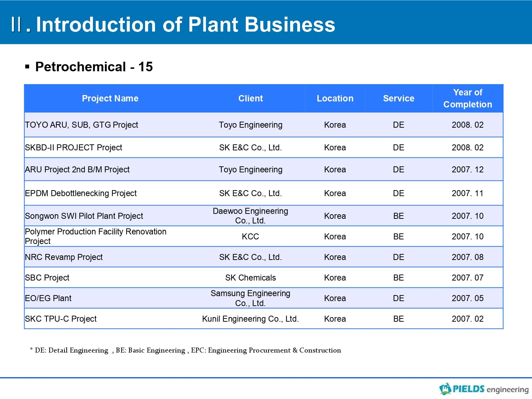The image size is (532, 399).
Task: Click the KCC client cell
Action: 250,237
